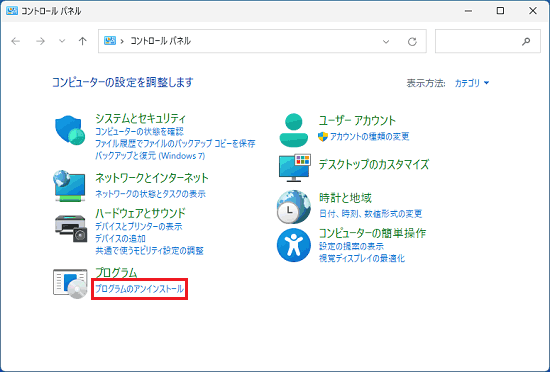The image size is (550, 372).
Task: Click デバイスとプリンターの表示 link
Action: point(139,226)
